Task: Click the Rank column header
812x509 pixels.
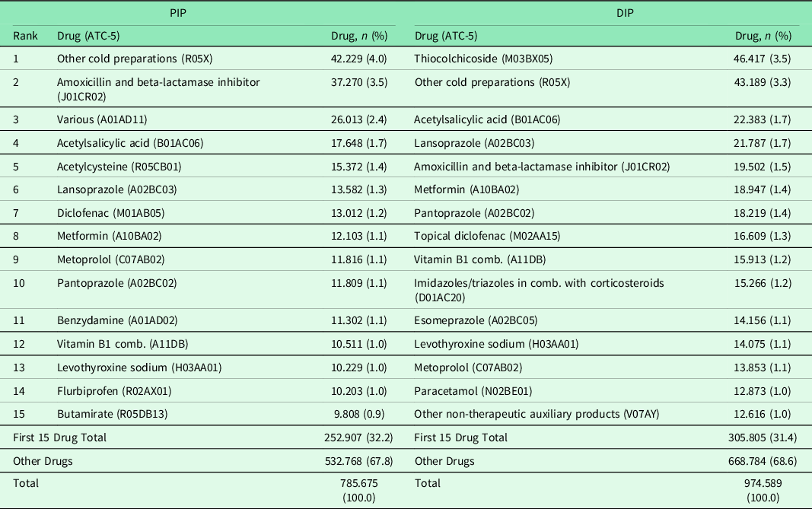Action: click(24, 36)
